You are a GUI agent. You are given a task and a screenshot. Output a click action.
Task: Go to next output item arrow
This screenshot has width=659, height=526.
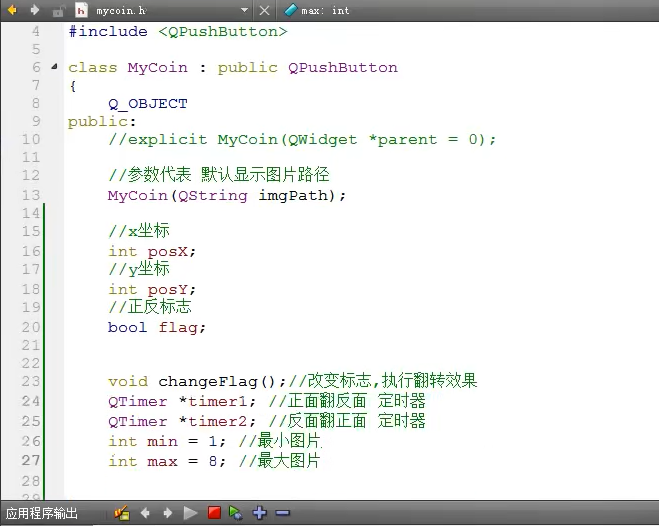[168, 513]
